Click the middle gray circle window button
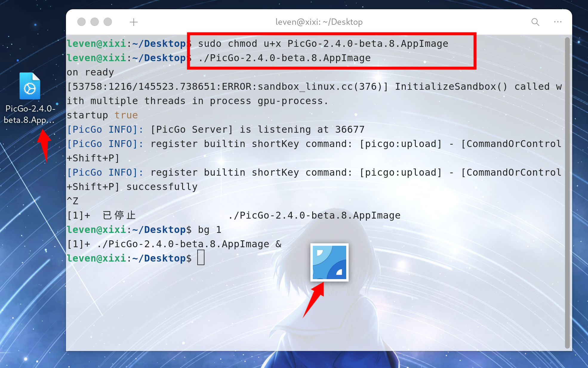 [x=95, y=22]
